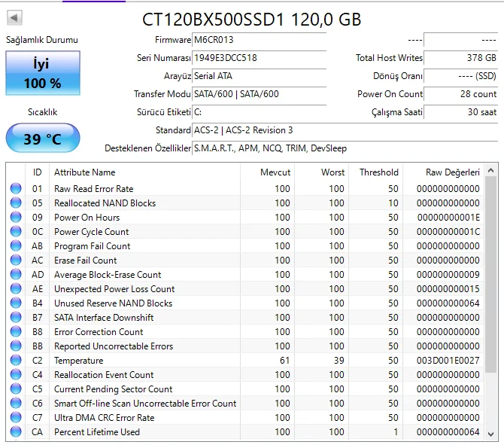Viewport: 504px width, 448px height.
Task: Select the SATA Interface Downshift row name
Action: click(x=104, y=317)
